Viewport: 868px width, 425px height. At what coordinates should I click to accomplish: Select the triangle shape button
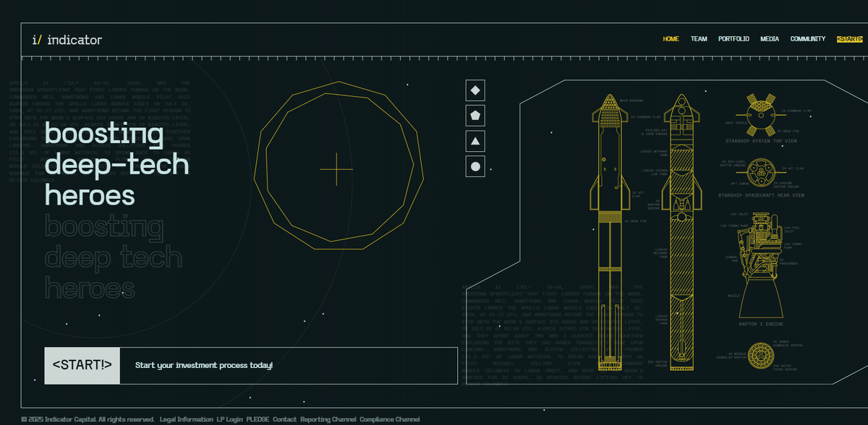pos(475,141)
